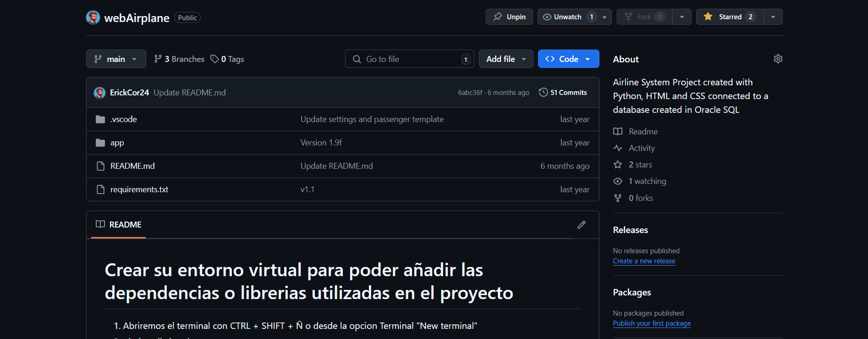Open the Activity link in About
The image size is (868, 339).
(x=642, y=148)
